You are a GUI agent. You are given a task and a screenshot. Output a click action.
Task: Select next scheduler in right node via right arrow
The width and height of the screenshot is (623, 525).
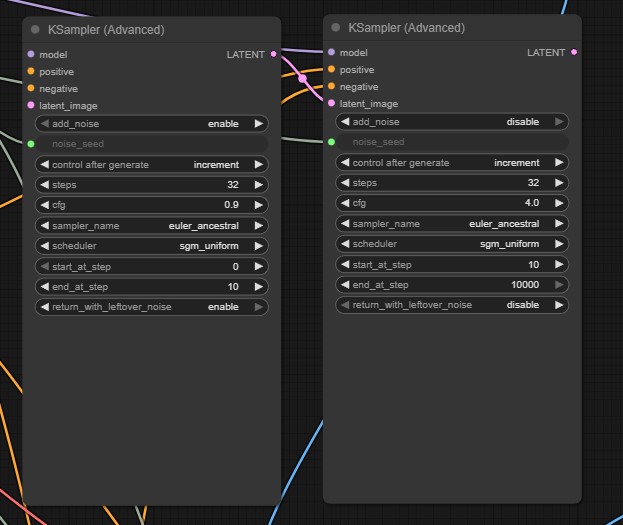tap(559, 244)
